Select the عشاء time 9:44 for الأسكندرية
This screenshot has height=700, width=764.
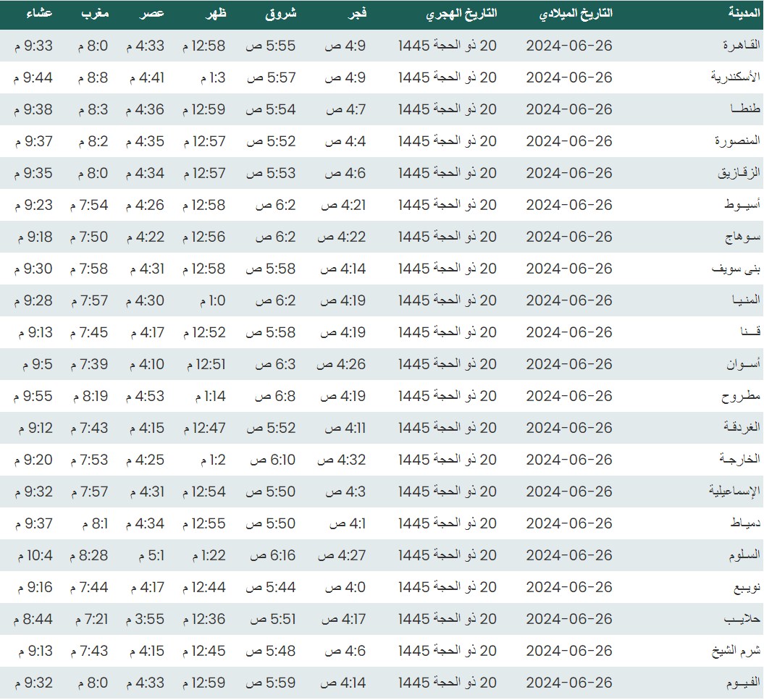coord(33,77)
